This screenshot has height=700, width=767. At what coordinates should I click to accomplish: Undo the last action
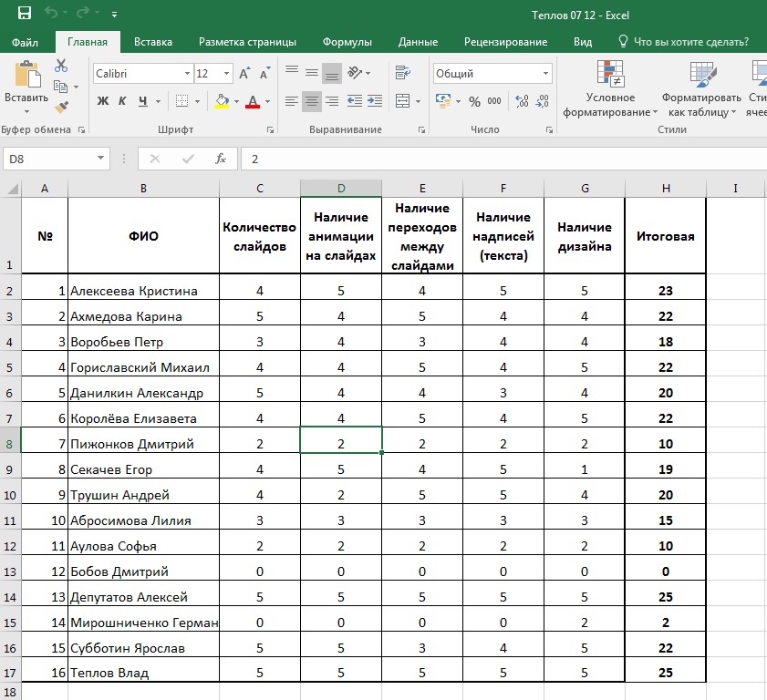tap(51, 13)
